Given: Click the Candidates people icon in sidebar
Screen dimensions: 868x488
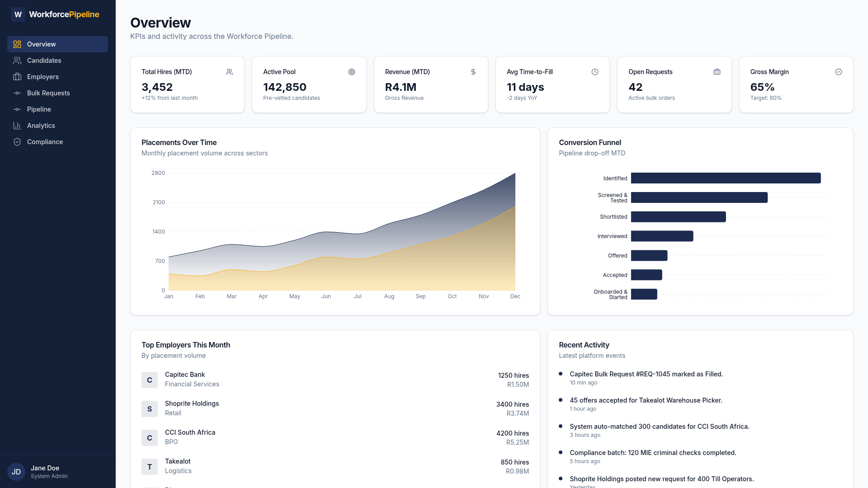Looking at the screenshot, I should pos(17,61).
